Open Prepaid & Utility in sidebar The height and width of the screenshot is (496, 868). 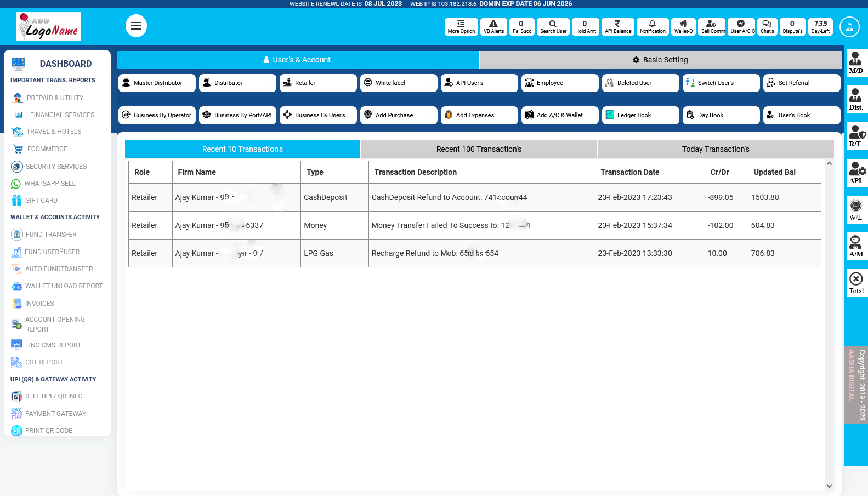pyautogui.click(x=55, y=98)
